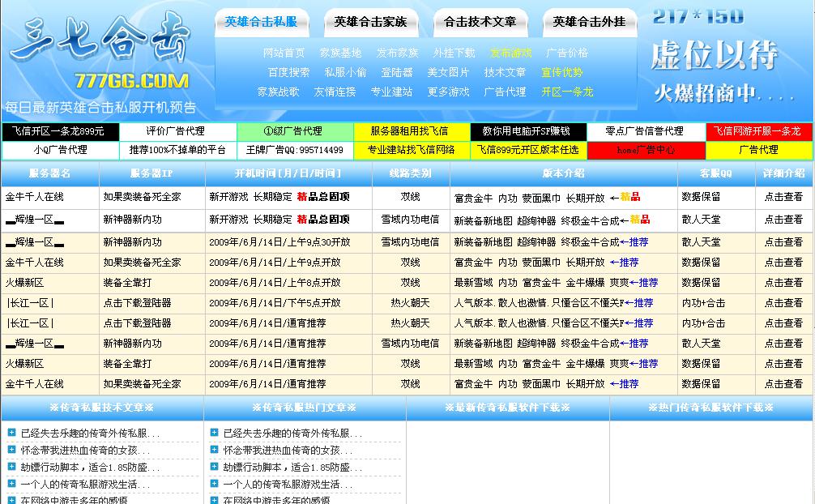Click the 点击查看 link in the first server row

pyautogui.click(x=782, y=198)
